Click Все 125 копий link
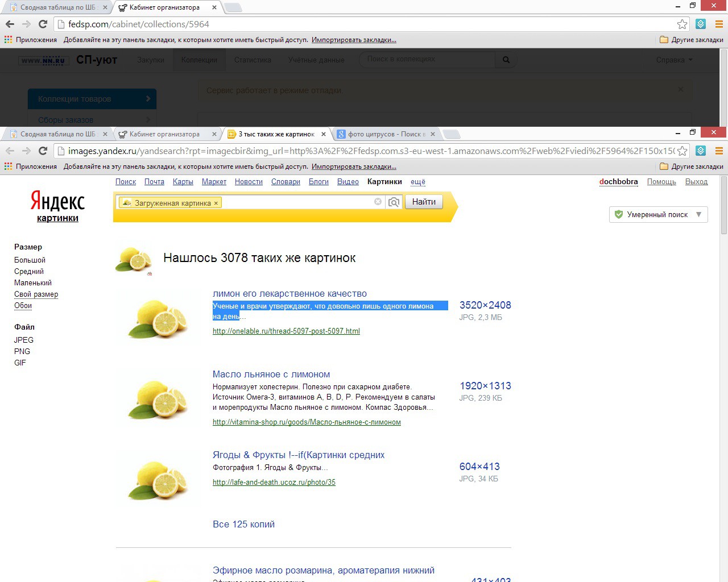The height and width of the screenshot is (582, 728). point(243,524)
